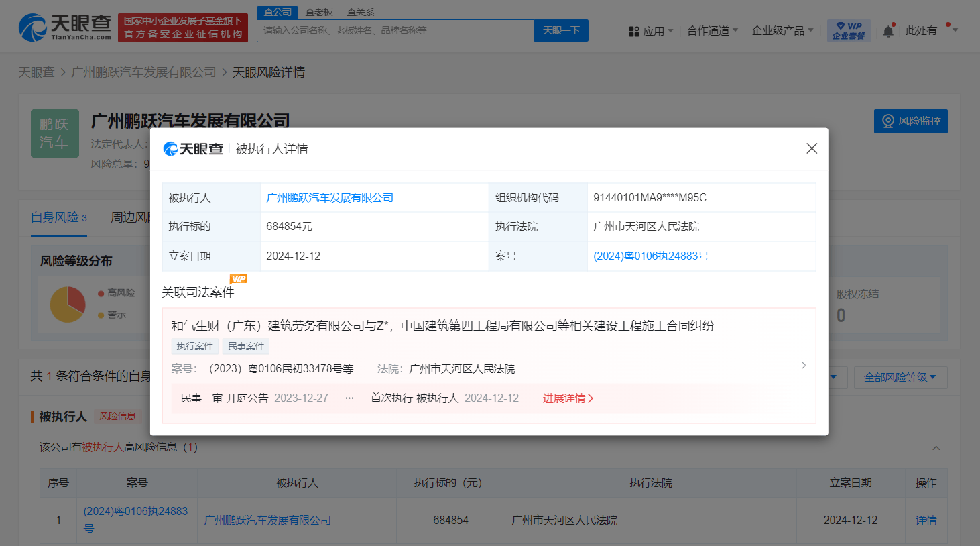
Task: Click the 天眼一下 search button
Action: (561, 30)
